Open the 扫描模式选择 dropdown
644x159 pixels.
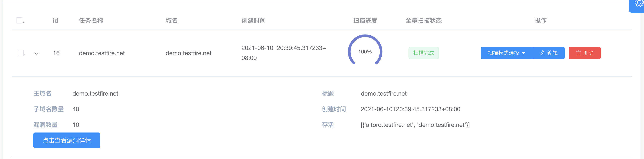tap(506, 53)
